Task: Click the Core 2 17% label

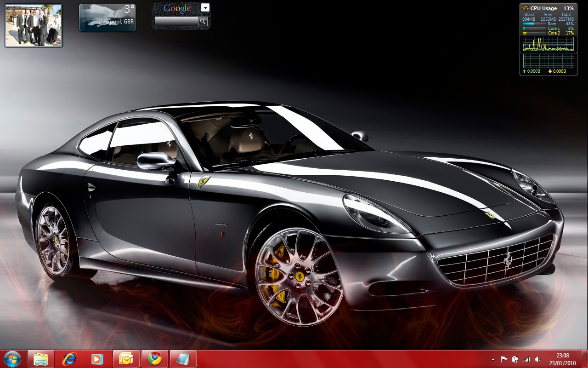Action: click(561, 33)
